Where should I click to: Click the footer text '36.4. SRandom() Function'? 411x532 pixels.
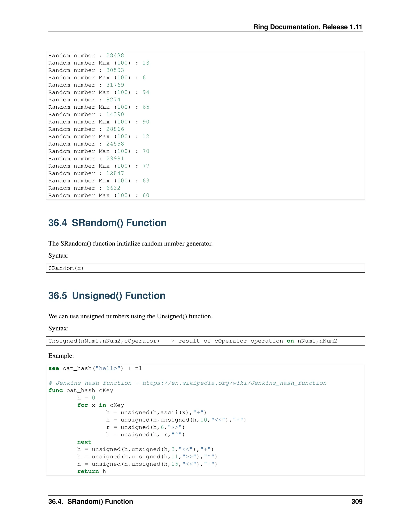pos(91,501)
